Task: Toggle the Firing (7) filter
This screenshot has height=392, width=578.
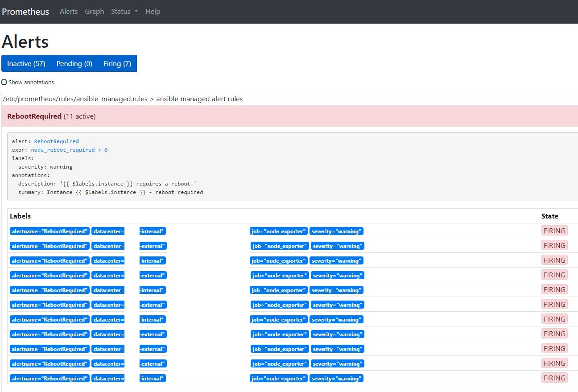Action: point(117,63)
